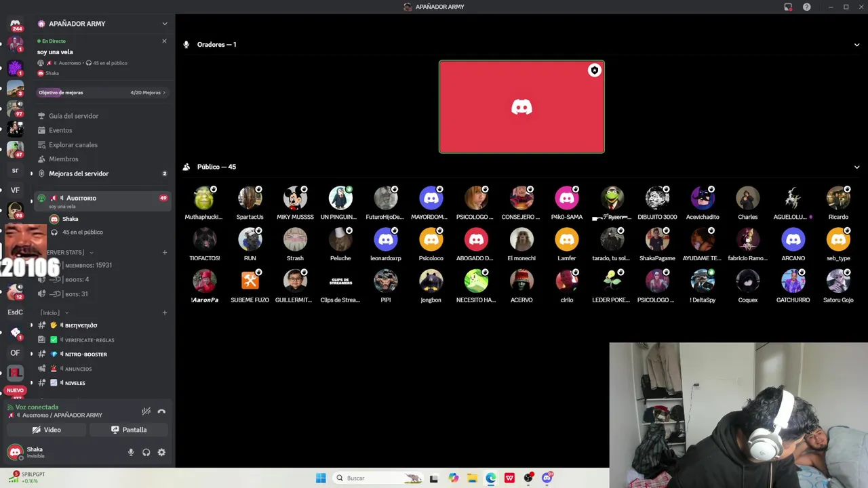
Task: Open the 'OF' server in the sidebar
Action: pos(15,353)
